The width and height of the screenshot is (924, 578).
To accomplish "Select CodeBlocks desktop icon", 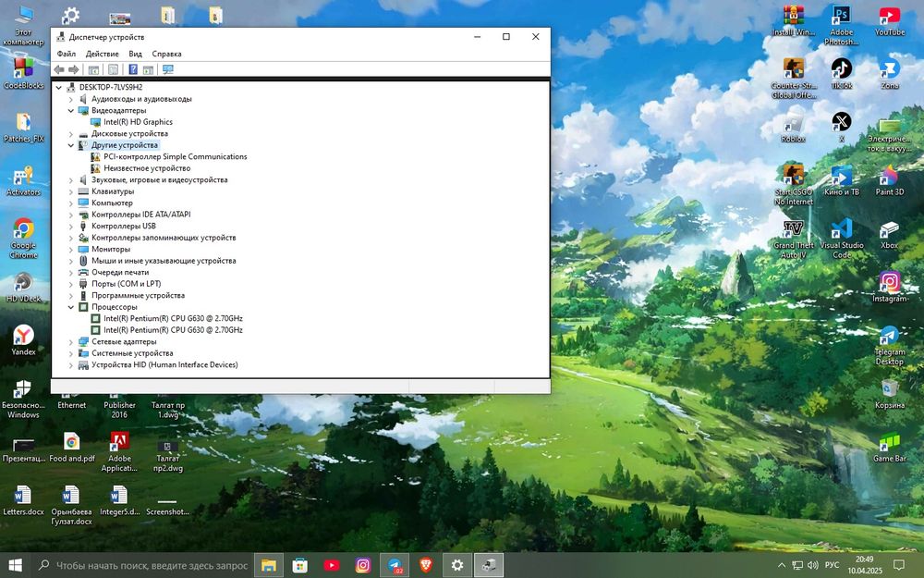I will (24, 74).
